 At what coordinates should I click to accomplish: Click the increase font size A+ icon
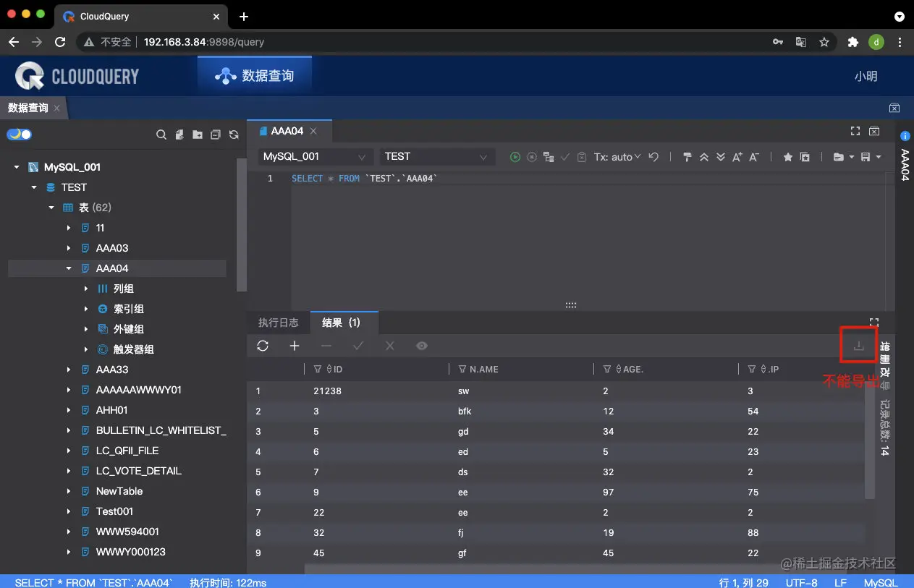click(x=737, y=157)
